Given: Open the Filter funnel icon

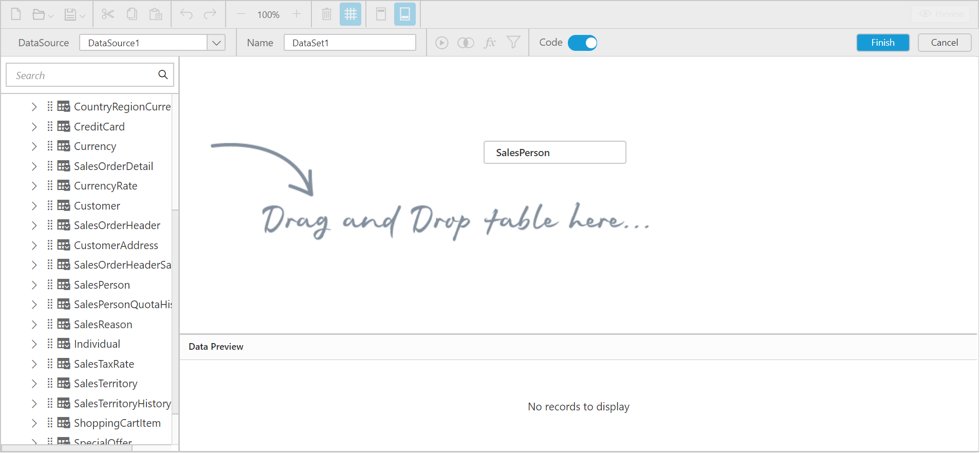Looking at the screenshot, I should point(513,43).
